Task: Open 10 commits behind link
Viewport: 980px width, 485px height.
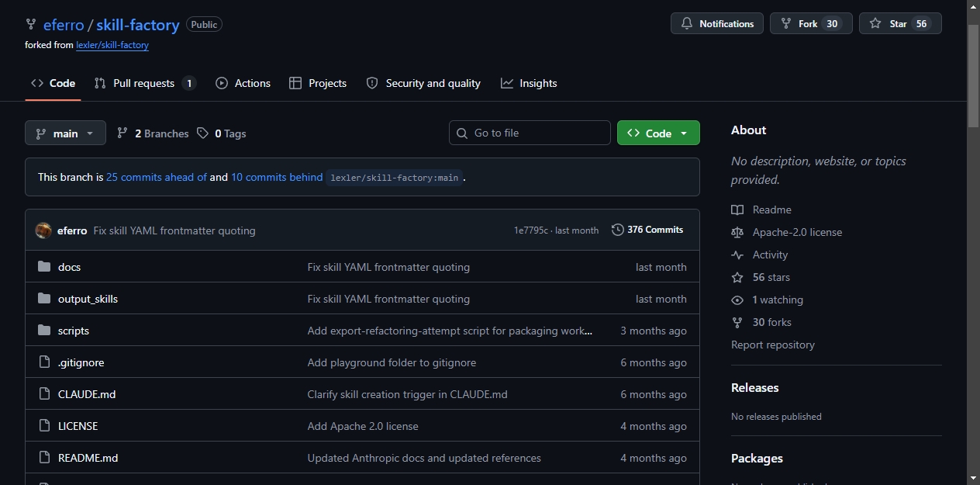Action: [277, 177]
